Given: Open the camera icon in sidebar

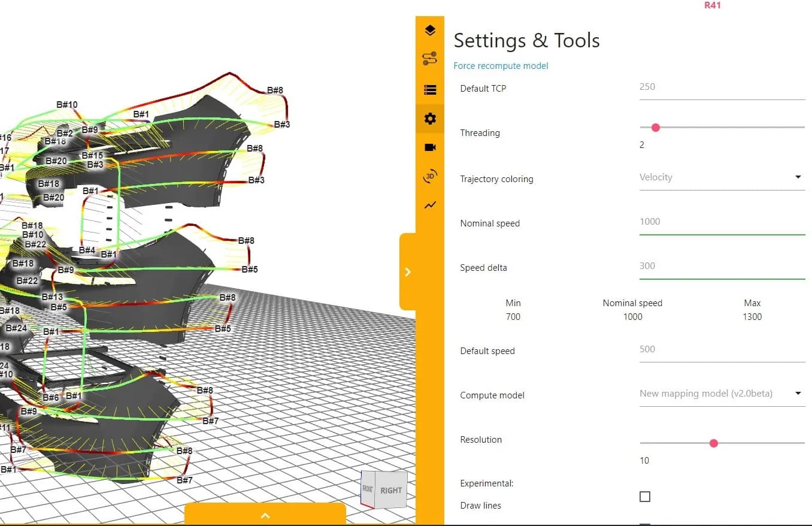Looking at the screenshot, I should coord(430,147).
